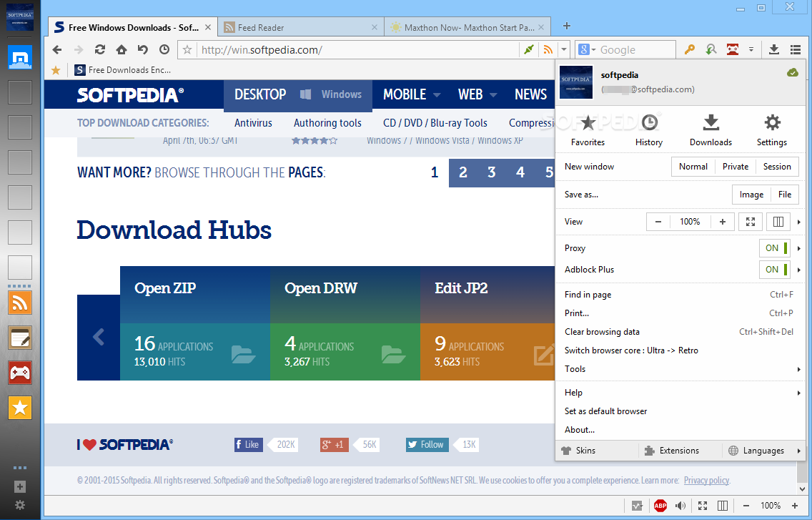Screen dimensions: 812x520
Task: Click the undo closed tab icon
Action: point(142,49)
